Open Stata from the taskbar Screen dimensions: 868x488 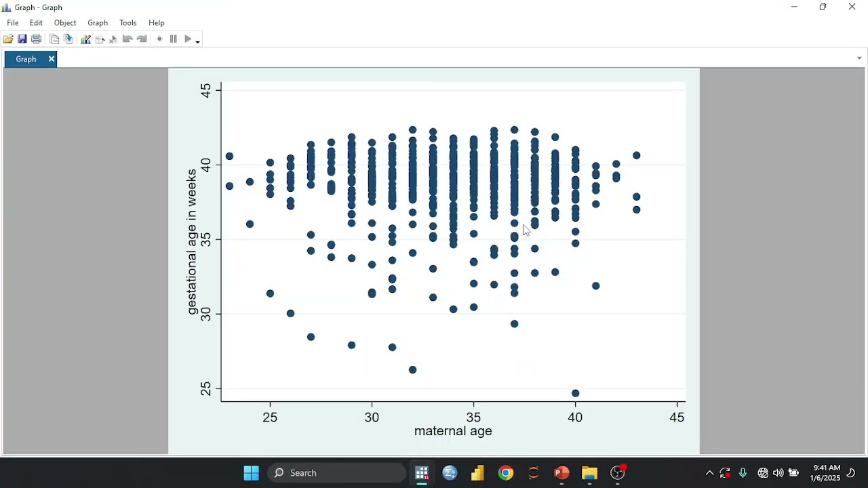point(422,473)
